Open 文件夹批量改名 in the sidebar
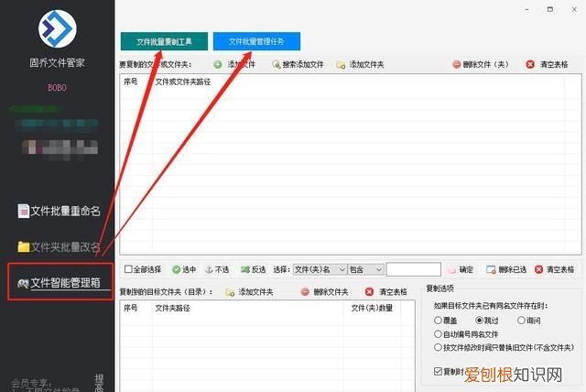 coord(59,247)
